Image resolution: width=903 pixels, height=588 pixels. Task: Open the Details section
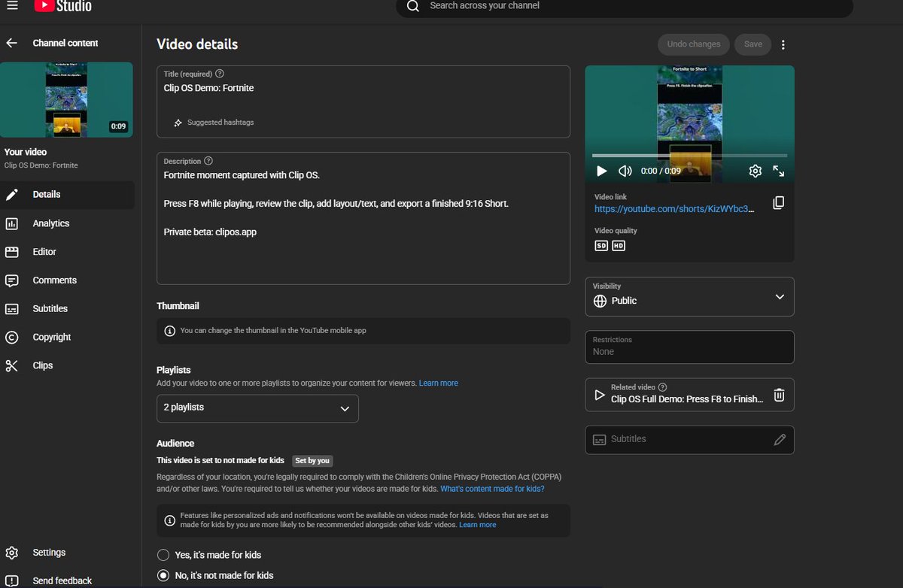[68, 195]
